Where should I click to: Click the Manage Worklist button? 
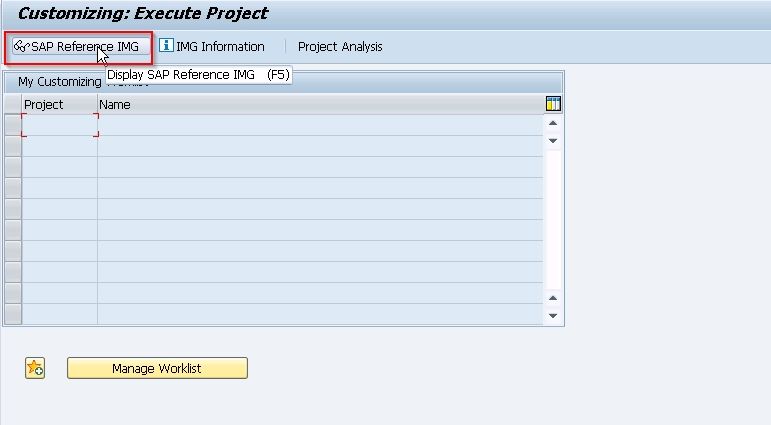click(x=157, y=368)
